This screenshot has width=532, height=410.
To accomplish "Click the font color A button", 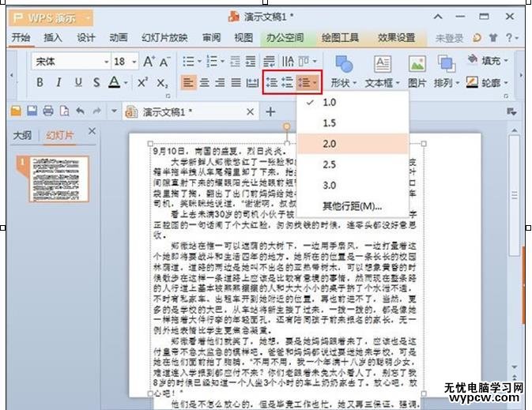I will (x=115, y=82).
